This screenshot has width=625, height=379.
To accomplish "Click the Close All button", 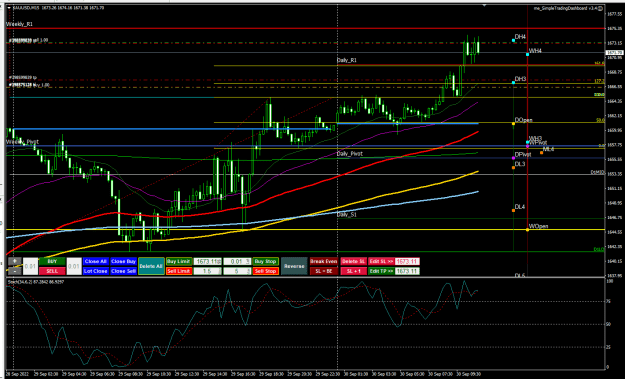I will (96, 261).
